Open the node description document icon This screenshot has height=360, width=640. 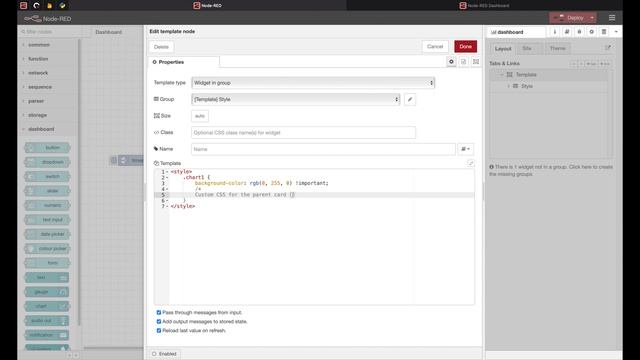pos(463,62)
